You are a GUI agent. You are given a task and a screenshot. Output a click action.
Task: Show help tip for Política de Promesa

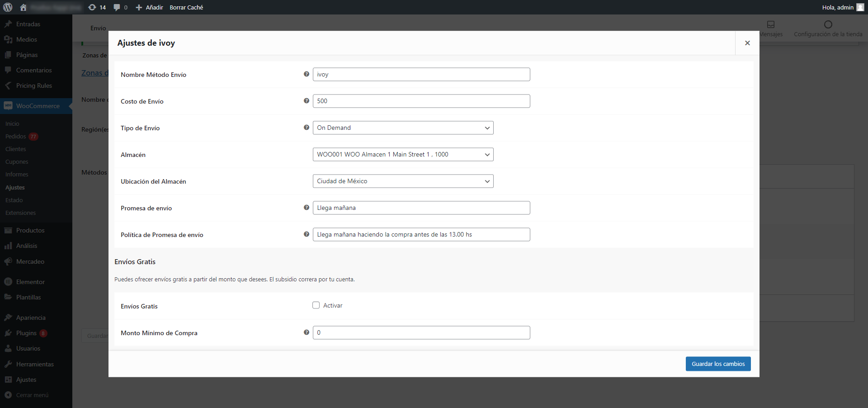point(307,234)
